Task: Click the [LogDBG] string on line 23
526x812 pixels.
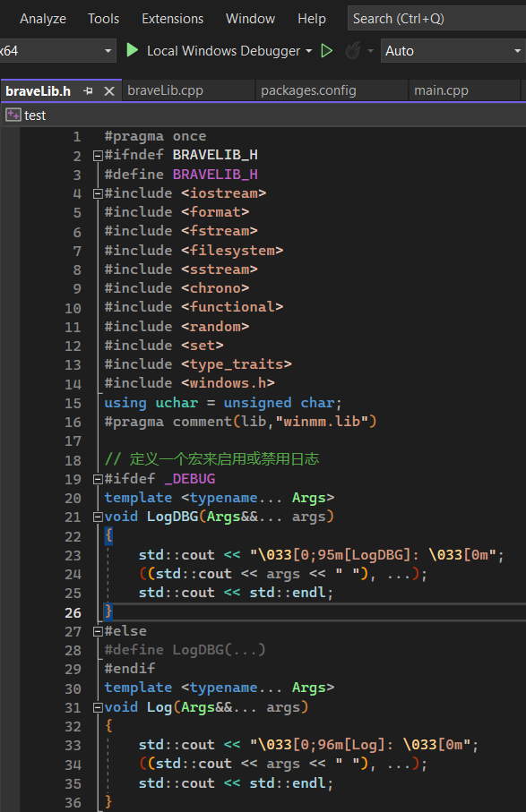Action: click(x=376, y=555)
